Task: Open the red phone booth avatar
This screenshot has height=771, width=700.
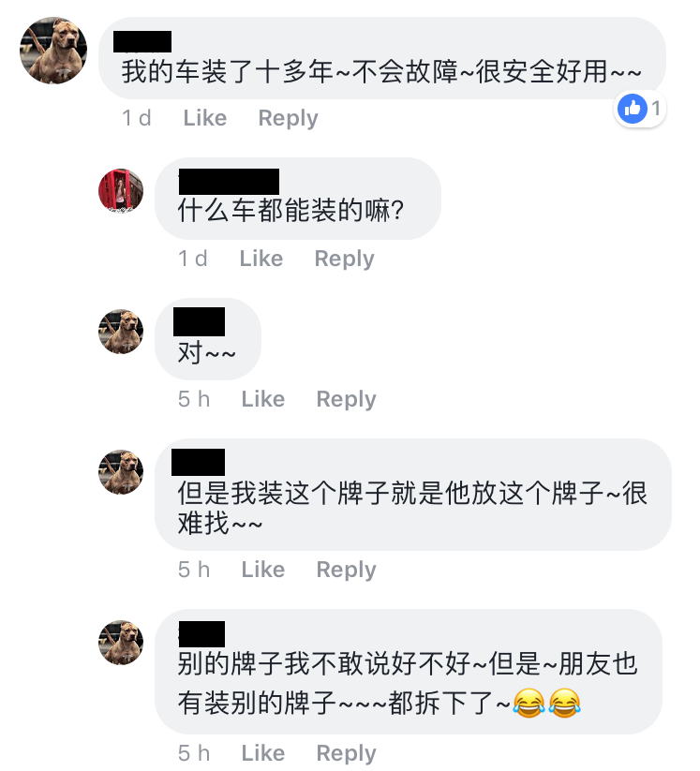Action: 121,191
